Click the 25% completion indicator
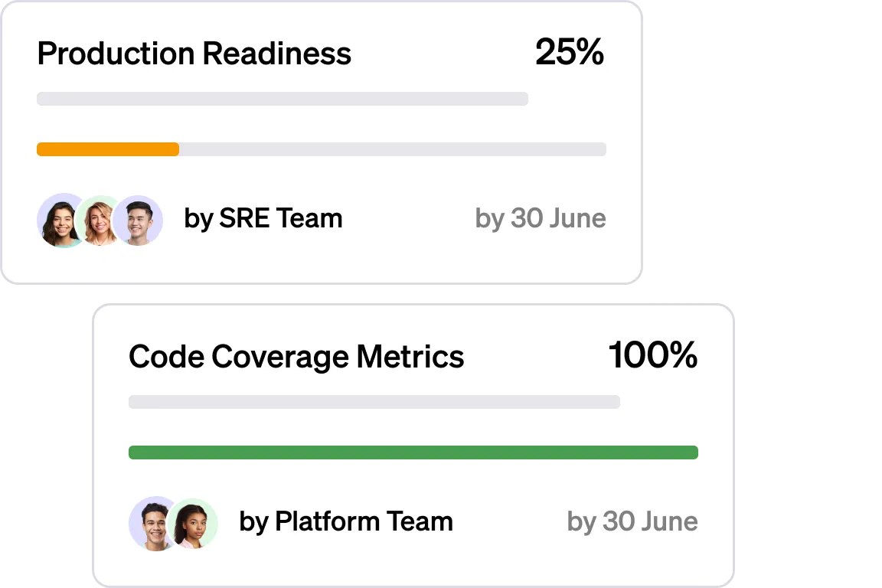This screenshot has width=882, height=588. (570, 53)
